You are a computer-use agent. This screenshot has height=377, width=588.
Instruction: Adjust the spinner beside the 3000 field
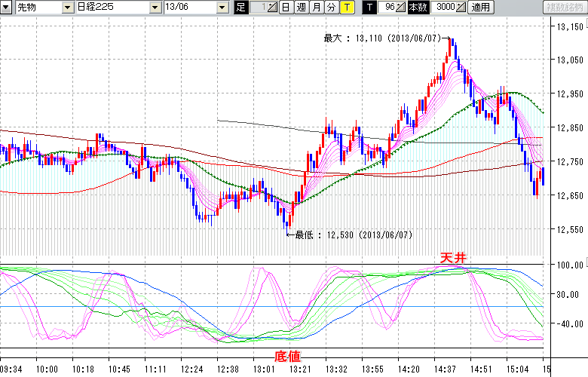(x=461, y=8)
